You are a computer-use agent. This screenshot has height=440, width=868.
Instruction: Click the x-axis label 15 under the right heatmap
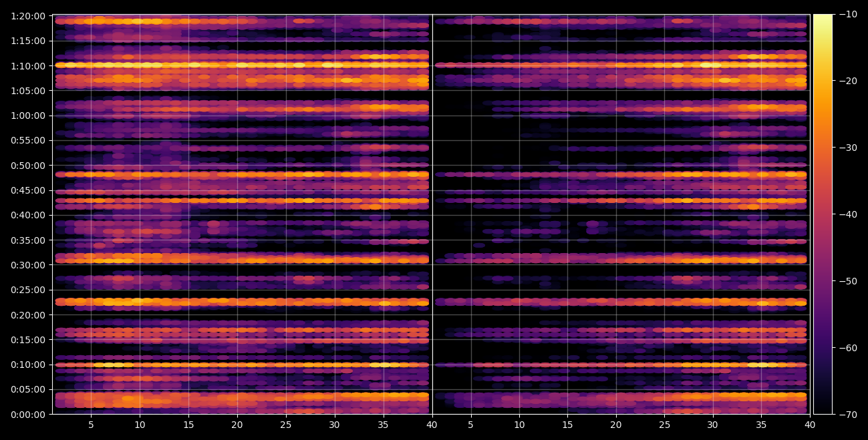point(567,425)
